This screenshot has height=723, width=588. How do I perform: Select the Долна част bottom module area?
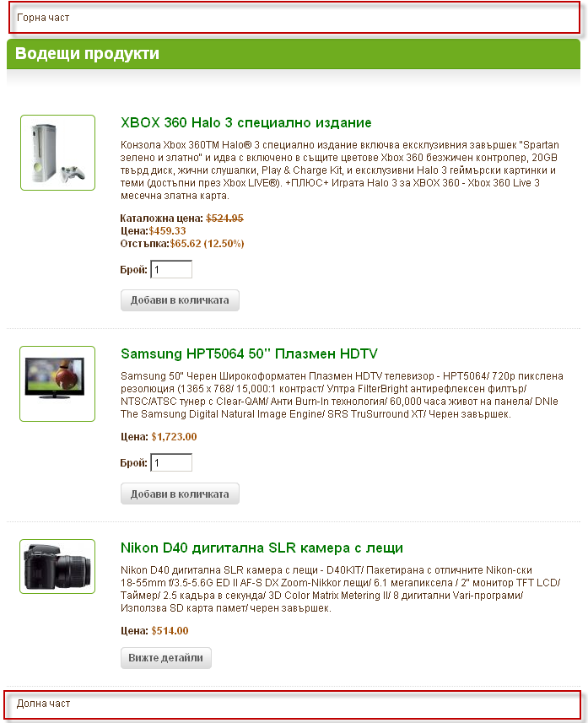pos(292,704)
